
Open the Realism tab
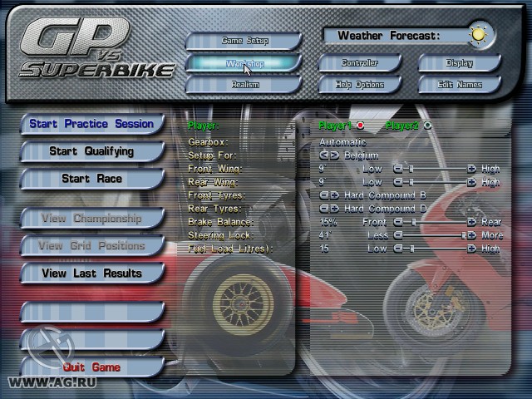[244, 85]
